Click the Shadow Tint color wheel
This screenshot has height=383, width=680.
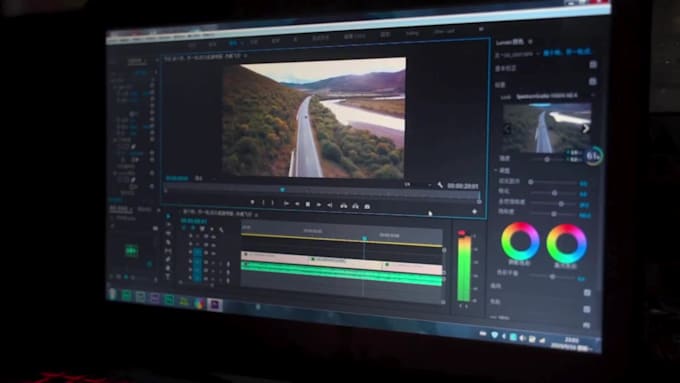coord(520,241)
